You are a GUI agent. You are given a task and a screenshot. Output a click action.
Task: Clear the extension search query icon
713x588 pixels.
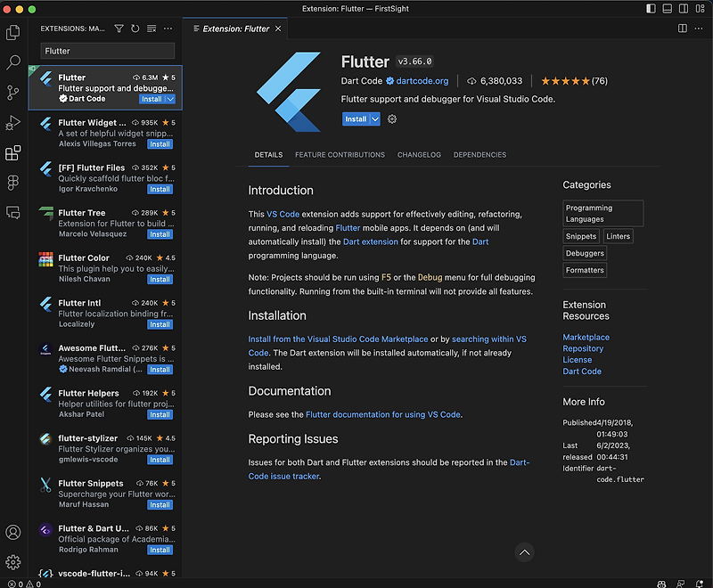click(152, 29)
